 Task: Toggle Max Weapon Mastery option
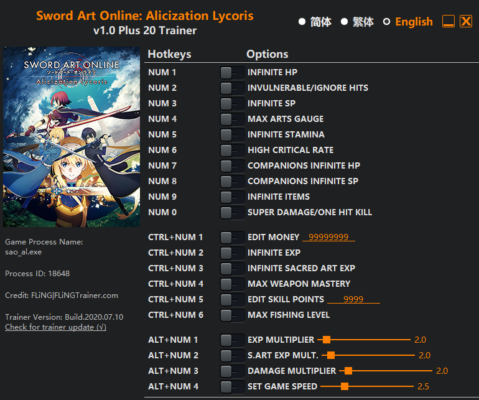[232, 284]
